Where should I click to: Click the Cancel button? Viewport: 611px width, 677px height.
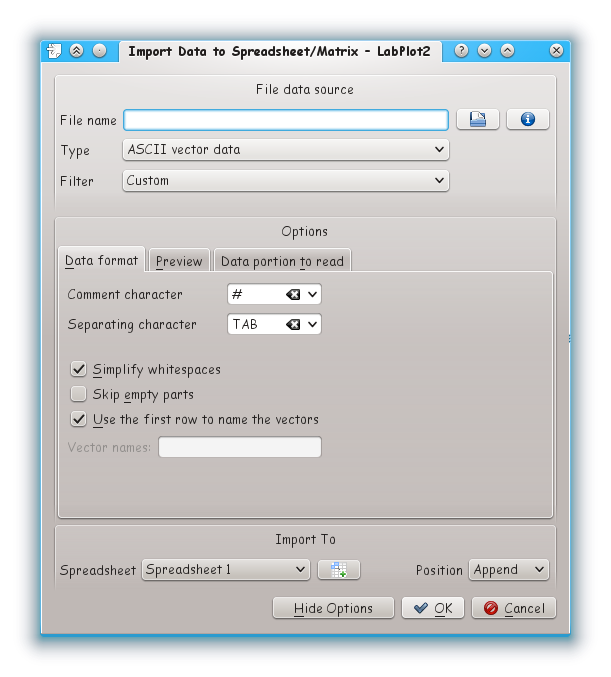tap(514, 608)
